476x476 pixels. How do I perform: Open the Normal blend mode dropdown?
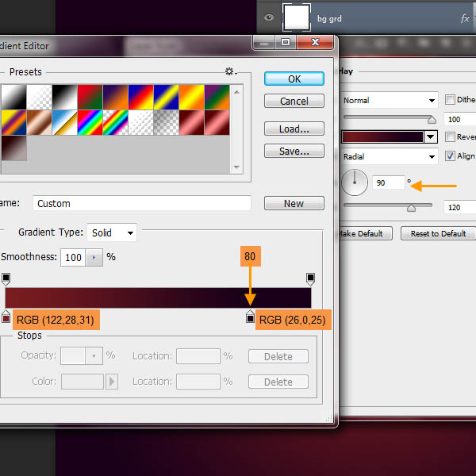point(390,101)
